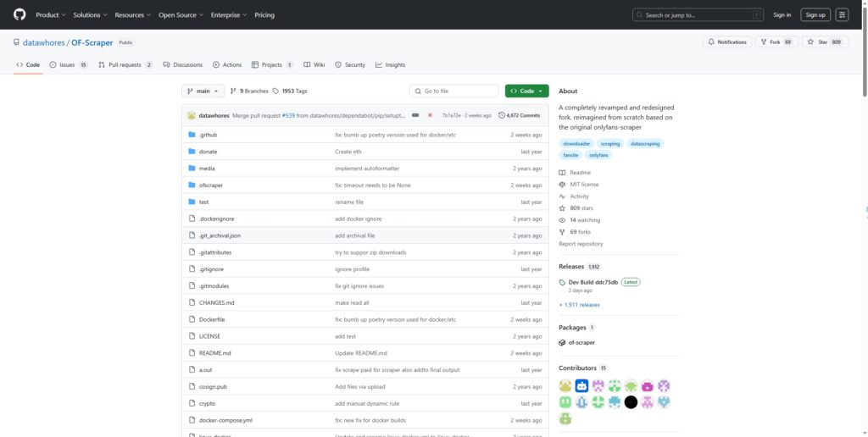868x437 pixels.
Task: Open the OF-Scraper repository link
Action: pos(92,42)
